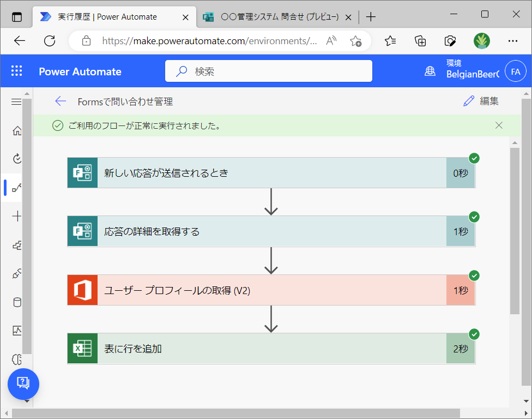The height and width of the screenshot is (419, 532).
Task: Open the chatbot help bubble
Action: click(23, 384)
